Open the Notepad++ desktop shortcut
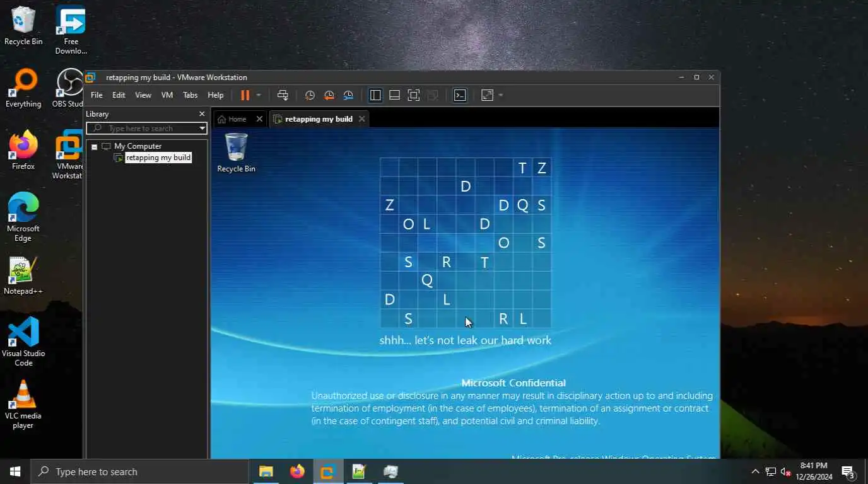This screenshot has width=868, height=484. click(23, 275)
